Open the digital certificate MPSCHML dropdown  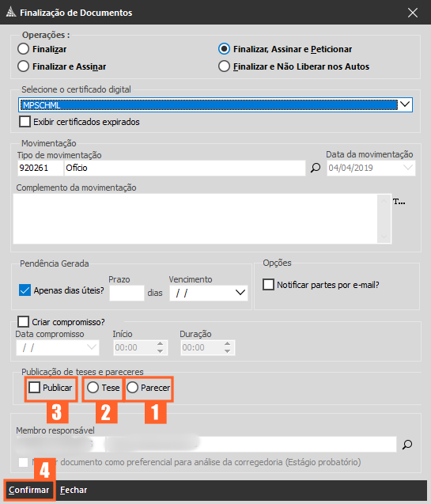405,104
